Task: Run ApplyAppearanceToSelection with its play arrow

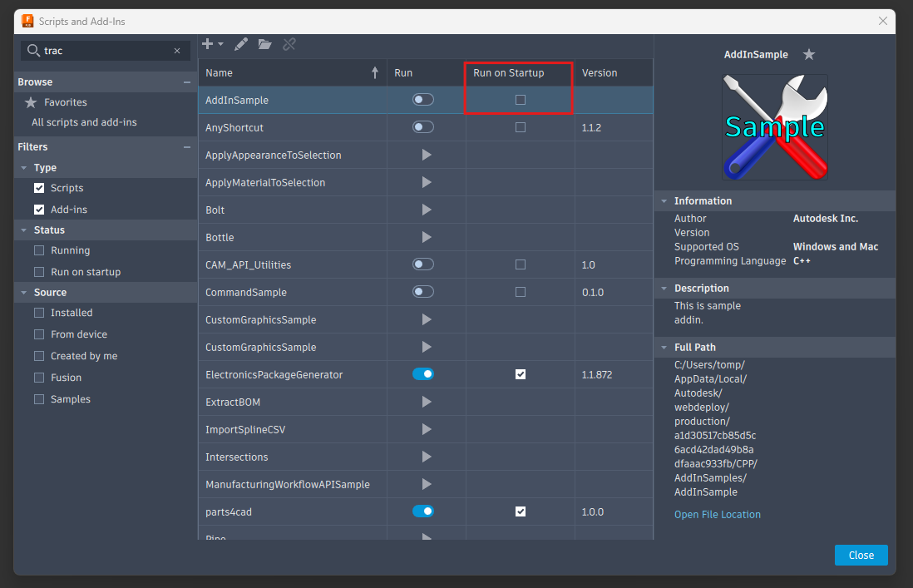Action: click(x=427, y=155)
